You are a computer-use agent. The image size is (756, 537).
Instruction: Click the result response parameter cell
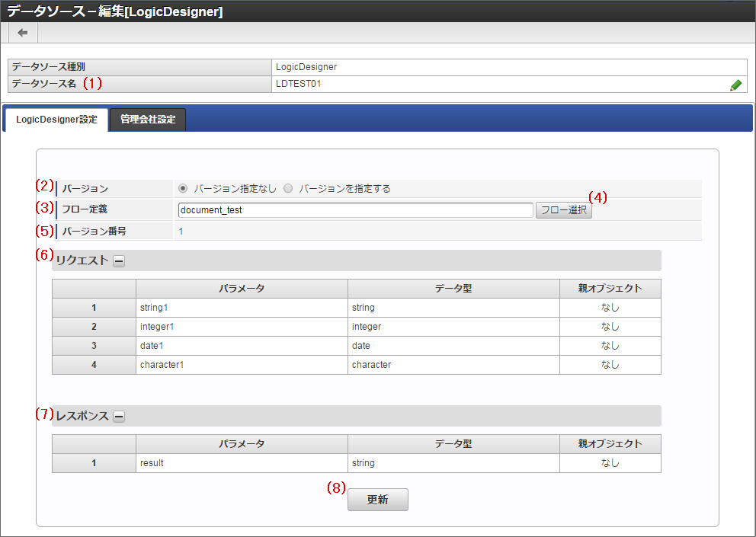tap(242, 463)
